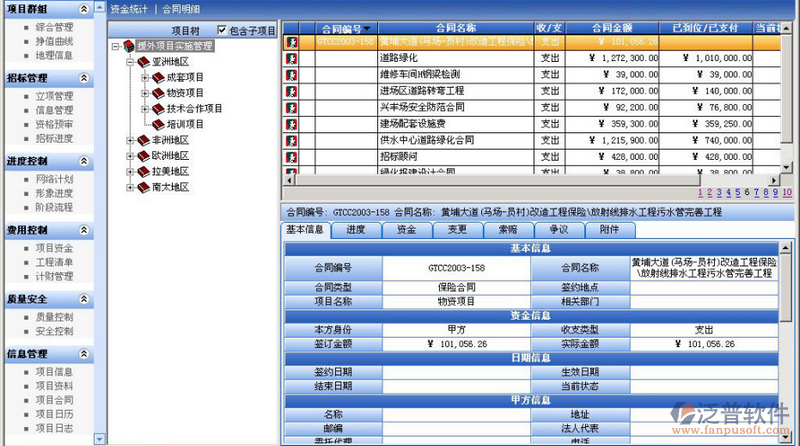800x446 pixels.
Task: Expand the 非洲地区 tree node
Action: [x=130, y=140]
